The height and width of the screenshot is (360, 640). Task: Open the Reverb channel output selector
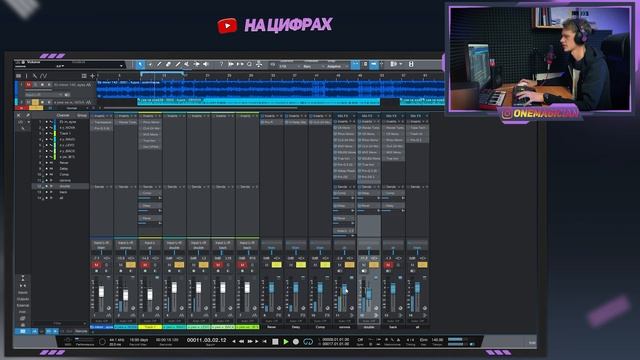[271, 247]
